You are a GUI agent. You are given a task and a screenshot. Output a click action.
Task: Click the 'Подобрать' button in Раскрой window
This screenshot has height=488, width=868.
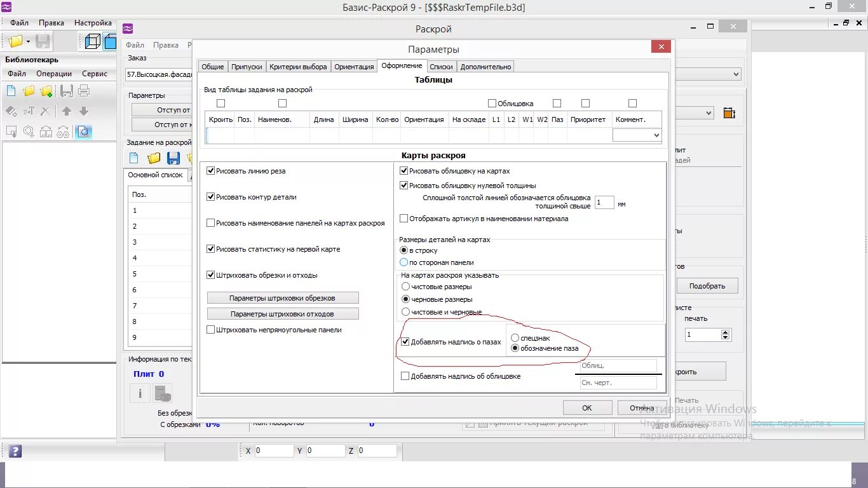pyautogui.click(x=707, y=286)
